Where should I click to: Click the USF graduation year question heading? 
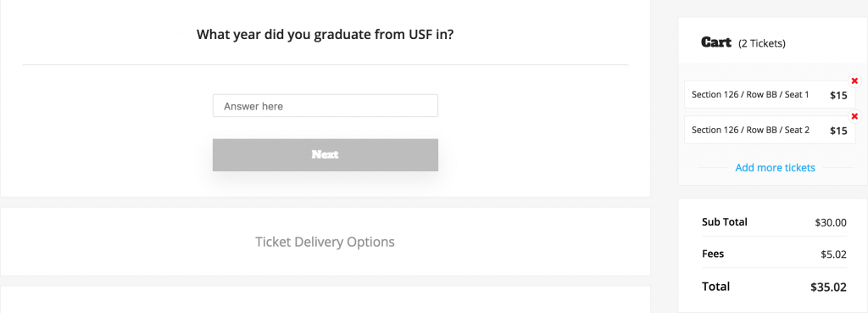pos(325,34)
